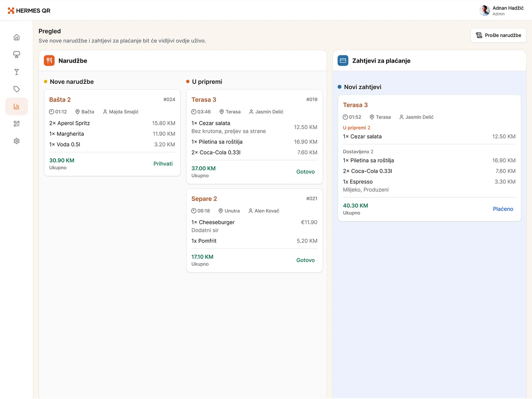
Task: Click the Novi zahtjevi section heading
Action: pyautogui.click(x=363, y=87)
